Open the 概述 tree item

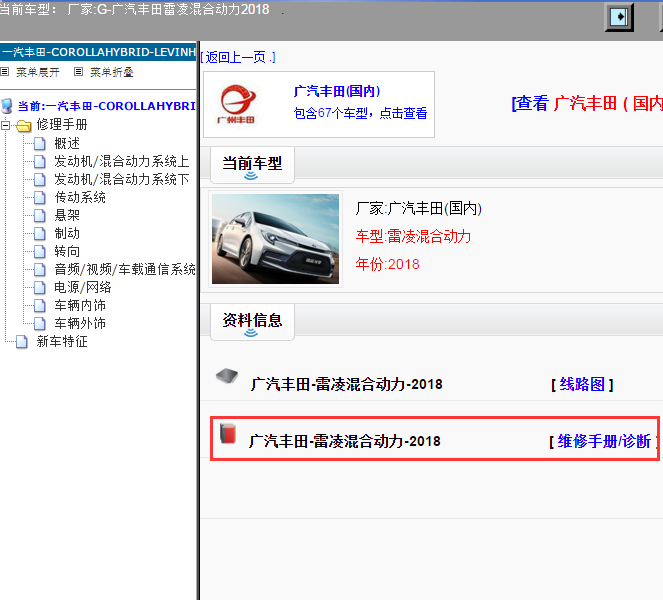(67, 144)
